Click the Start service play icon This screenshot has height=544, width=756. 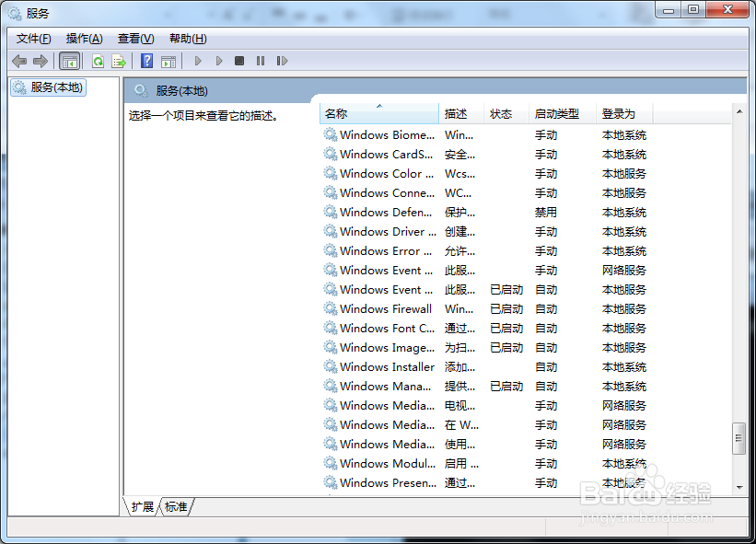point(198,61)
